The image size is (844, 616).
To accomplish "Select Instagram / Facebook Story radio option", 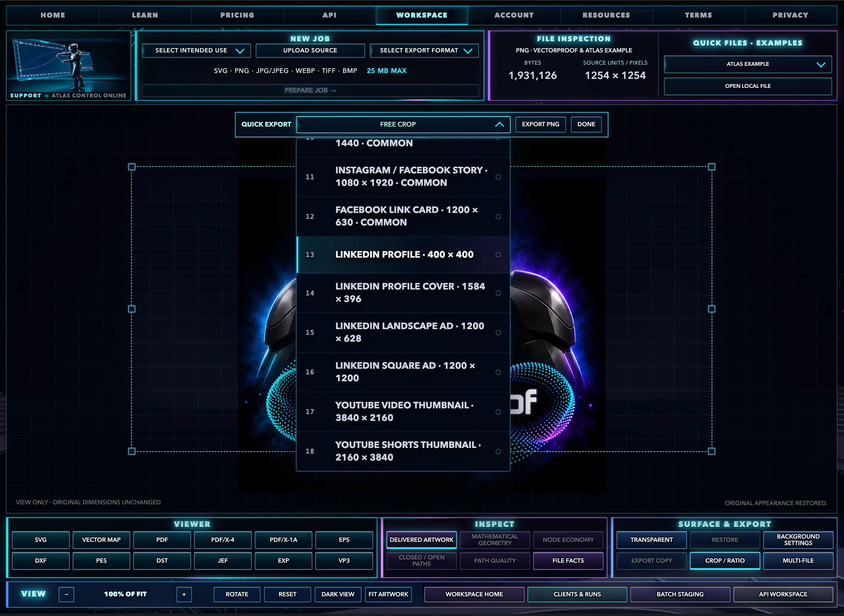I will [498, 177].
